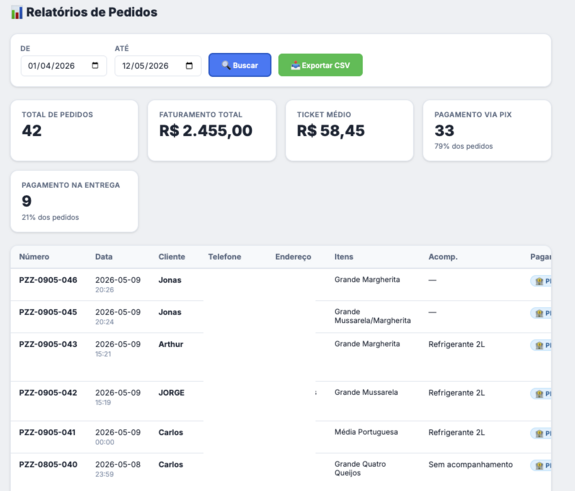575x491 pixels.
Task: Select order number PZZ-0905-043
Action: [48, 344]
